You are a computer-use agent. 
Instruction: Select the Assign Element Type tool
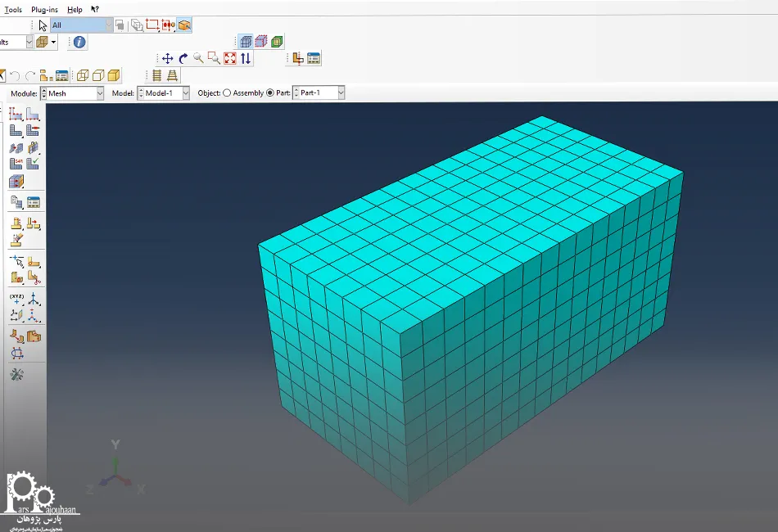[16, 164]
